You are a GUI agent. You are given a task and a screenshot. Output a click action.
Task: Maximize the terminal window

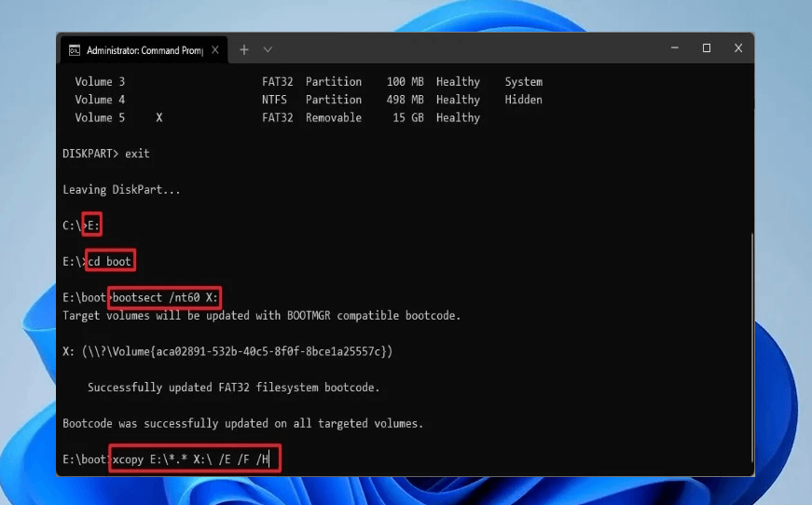point(707,48)
